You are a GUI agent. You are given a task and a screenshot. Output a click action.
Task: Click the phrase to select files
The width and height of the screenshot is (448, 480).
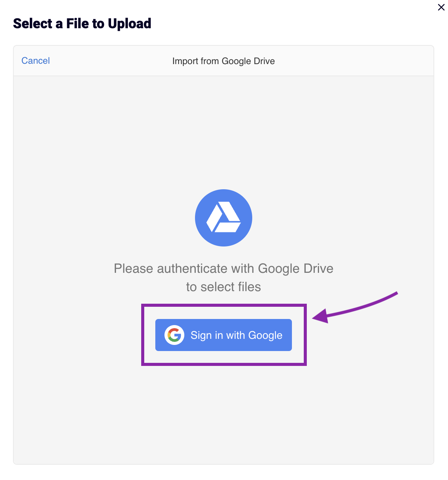(x=223, y=287)
